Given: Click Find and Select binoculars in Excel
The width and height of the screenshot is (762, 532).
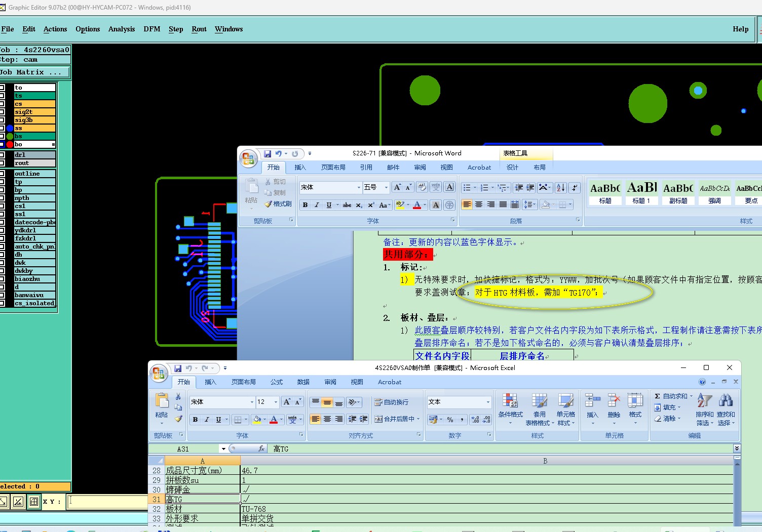Looking at the screenshot, I should tap(726, 410).
